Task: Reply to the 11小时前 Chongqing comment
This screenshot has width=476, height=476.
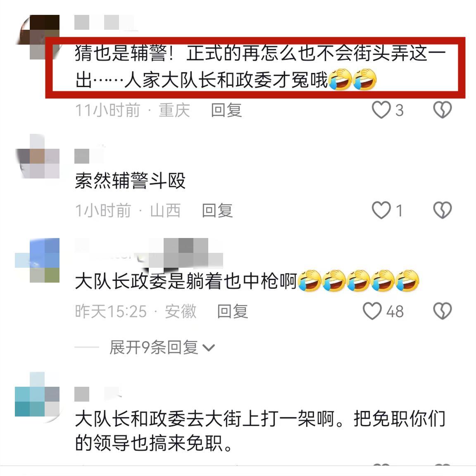Action: pos(226,110)
